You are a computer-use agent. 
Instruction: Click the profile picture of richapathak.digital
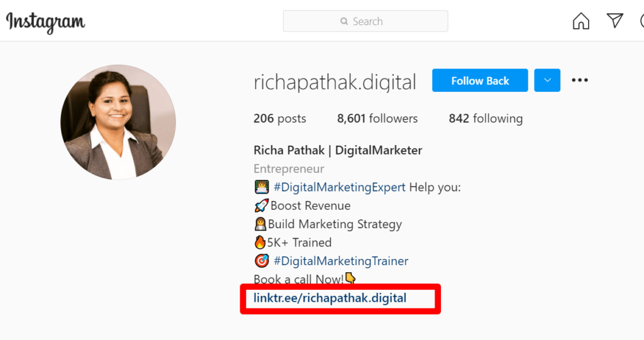(118, 122)
